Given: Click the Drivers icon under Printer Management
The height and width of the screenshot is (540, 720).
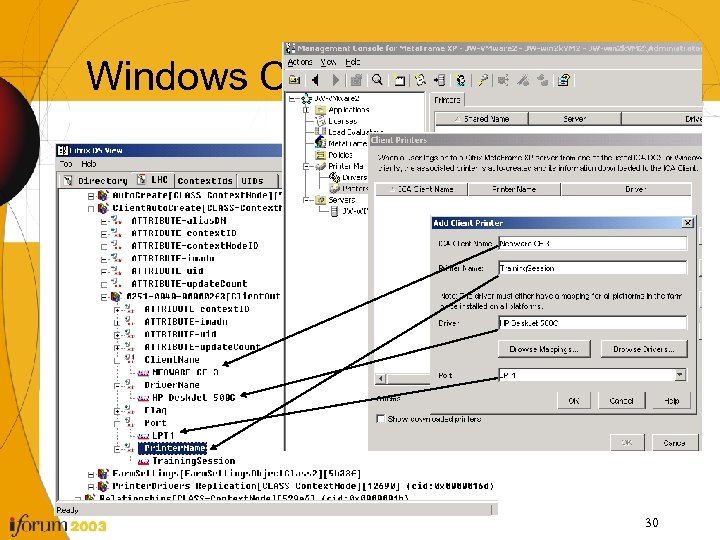Looking at the screenshot, I should [x=335, y=177].
